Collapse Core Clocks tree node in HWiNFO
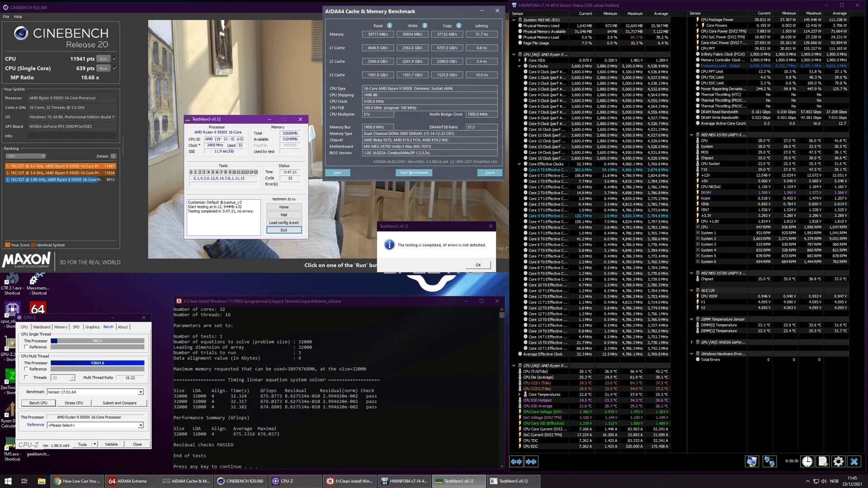The height and width of the screenshot is (488, 868). [x=519, y=66]
